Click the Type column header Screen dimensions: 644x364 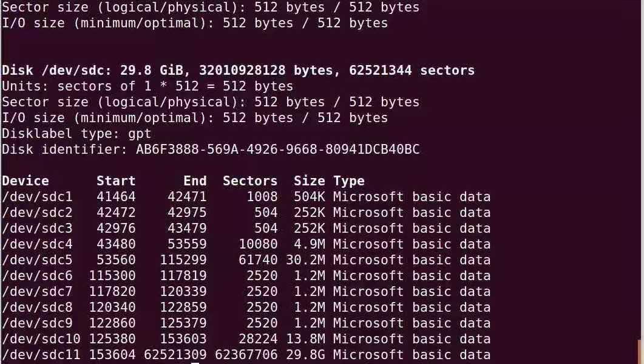(x=349, y=181)
